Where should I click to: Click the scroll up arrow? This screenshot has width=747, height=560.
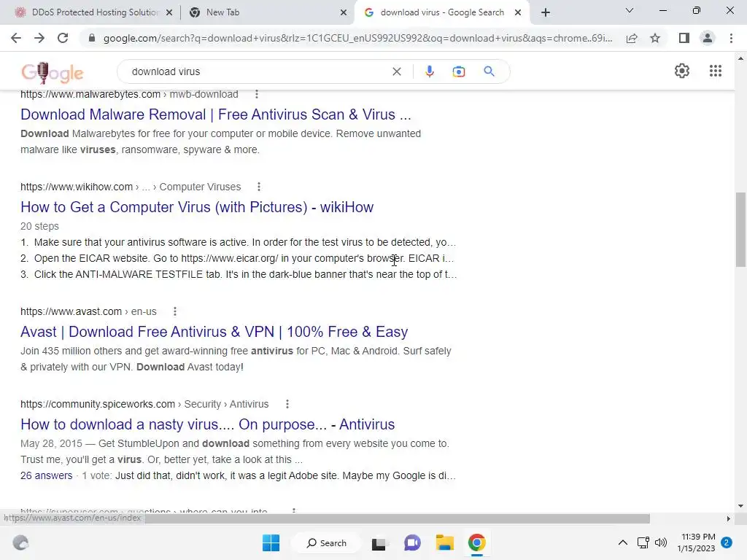pyautogui.click(x=740, y=58)
